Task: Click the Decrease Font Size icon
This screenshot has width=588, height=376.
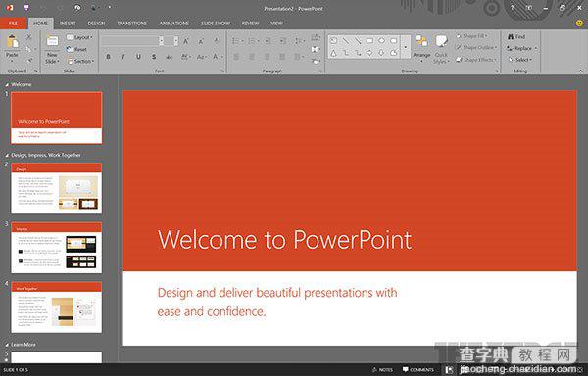Action: [201, 41]
